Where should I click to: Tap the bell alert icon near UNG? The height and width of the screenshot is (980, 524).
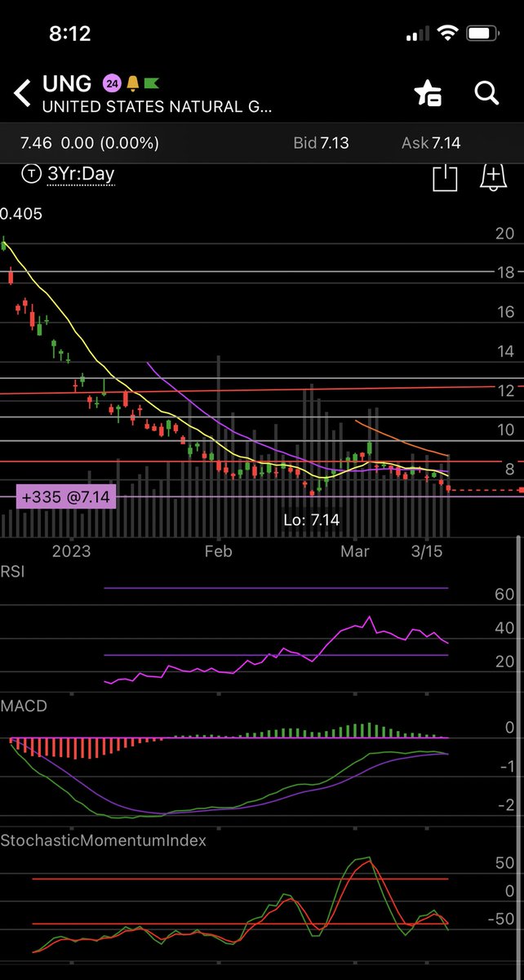tap(131, 83)
